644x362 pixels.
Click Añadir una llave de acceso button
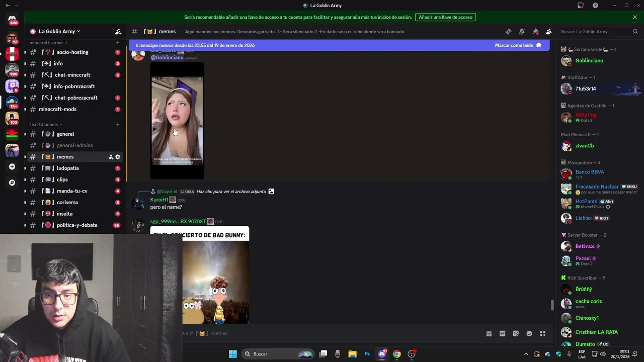445,17
